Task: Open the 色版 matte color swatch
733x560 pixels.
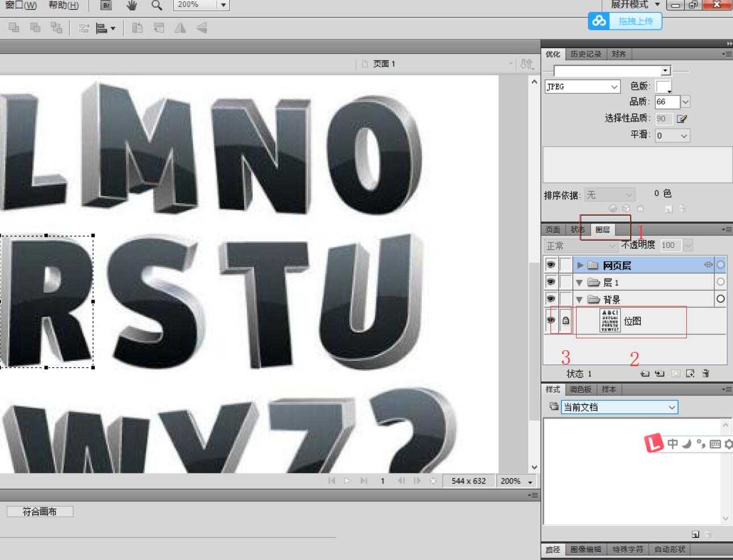Action: pyautogui.click(x=663, y=86)
